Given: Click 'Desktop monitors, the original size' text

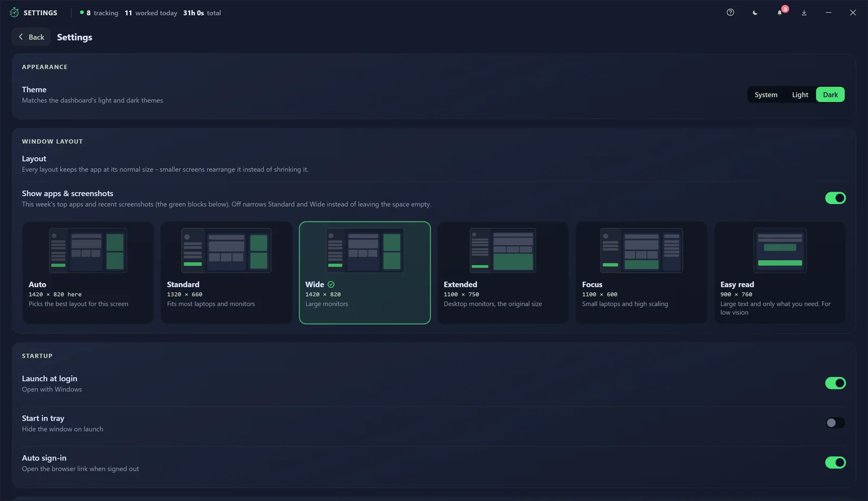Looking at the screenshot, I should [493, 304].
